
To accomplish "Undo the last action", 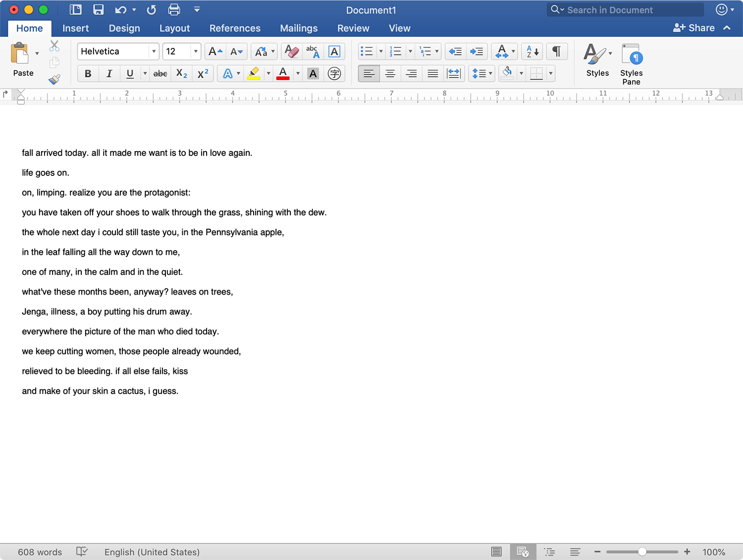I will tap(121, 10).
